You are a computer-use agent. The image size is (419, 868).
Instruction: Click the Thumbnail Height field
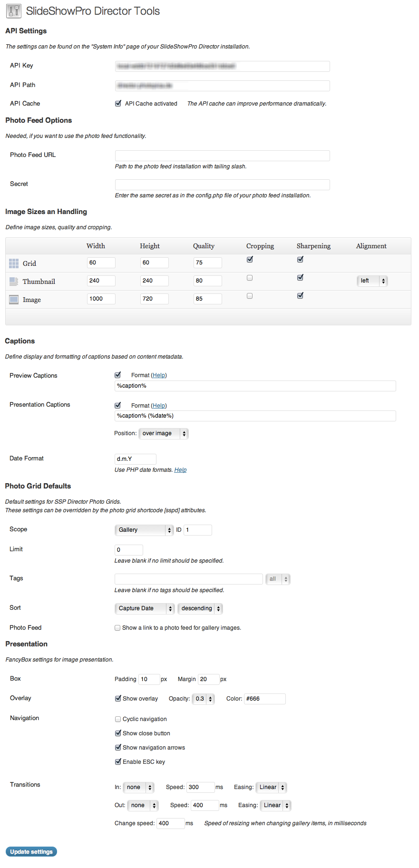(x=155, y=281)
